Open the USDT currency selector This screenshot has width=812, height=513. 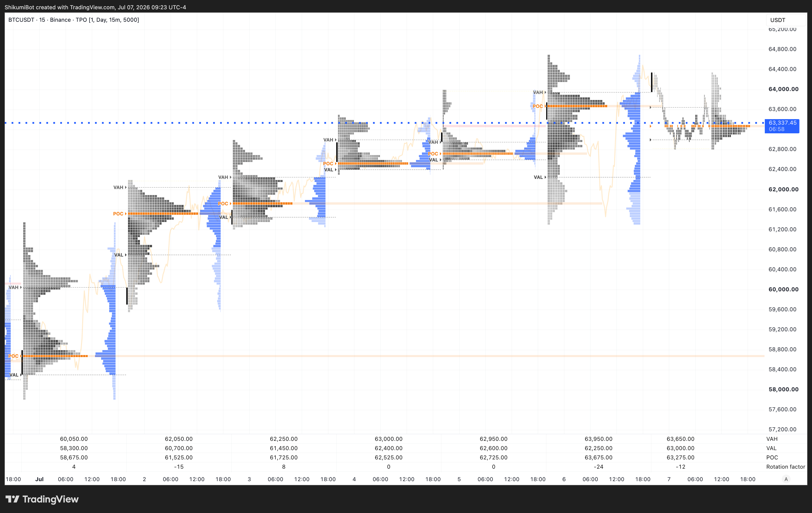[x=786, y=20]
